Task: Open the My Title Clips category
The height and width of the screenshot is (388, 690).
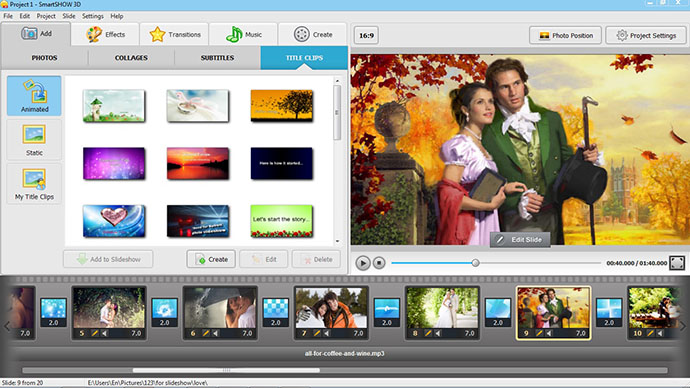Action: (34, 184)
